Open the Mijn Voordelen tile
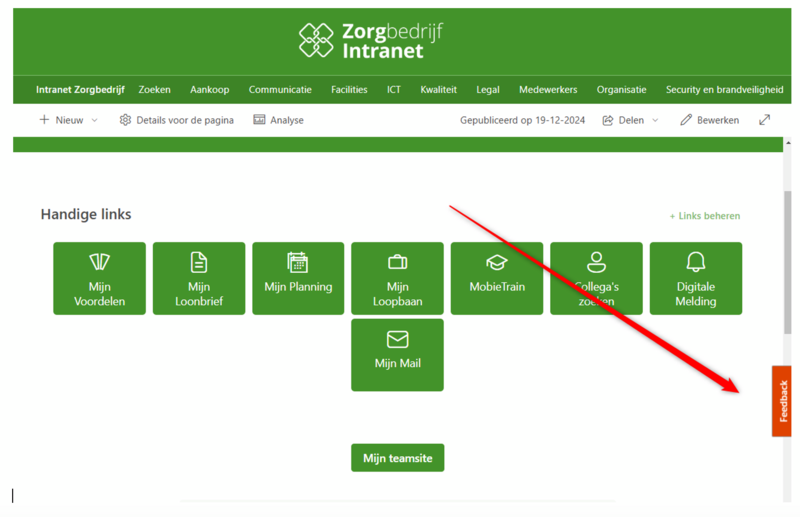The height and width of the screenshot is (517, 800). point(99,278)
